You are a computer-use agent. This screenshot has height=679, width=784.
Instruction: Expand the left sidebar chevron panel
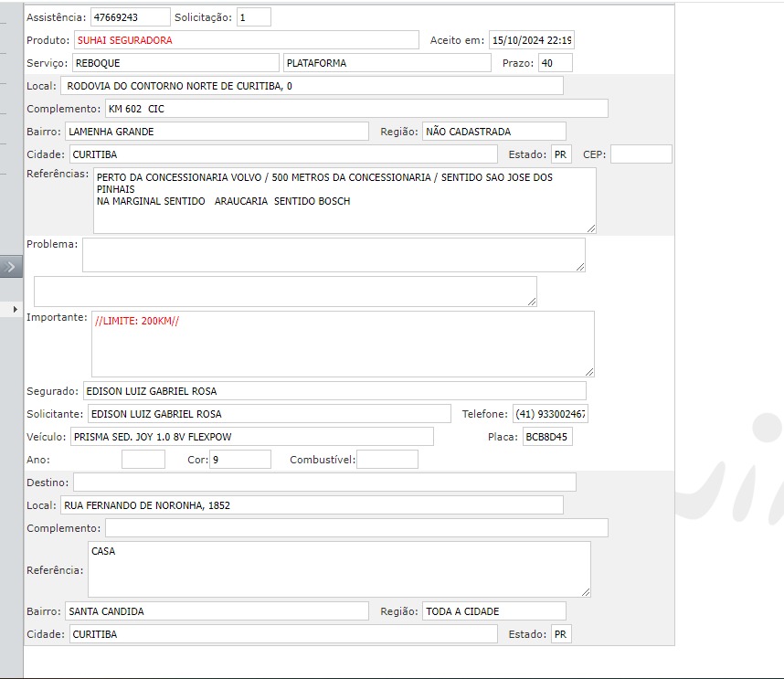pyautogui.click(x=11, y=267)
